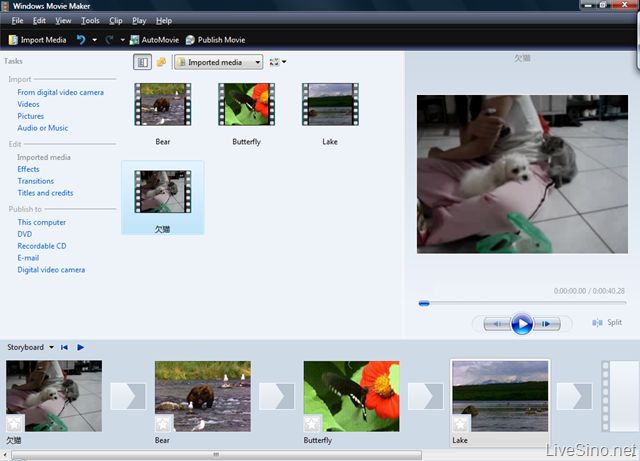Click the Transitions link in Tasks
This screenshot has height=461, width=640.
[35, 181]
